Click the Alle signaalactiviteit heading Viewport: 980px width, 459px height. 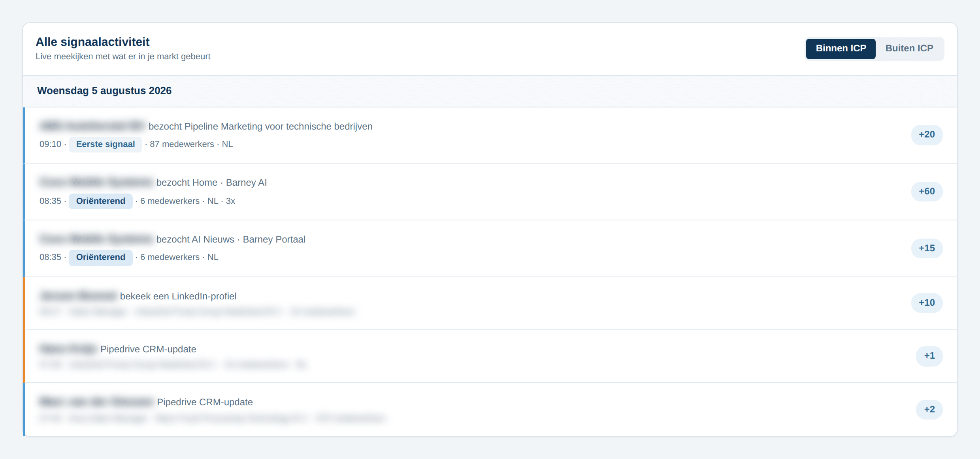click(92, 42)
